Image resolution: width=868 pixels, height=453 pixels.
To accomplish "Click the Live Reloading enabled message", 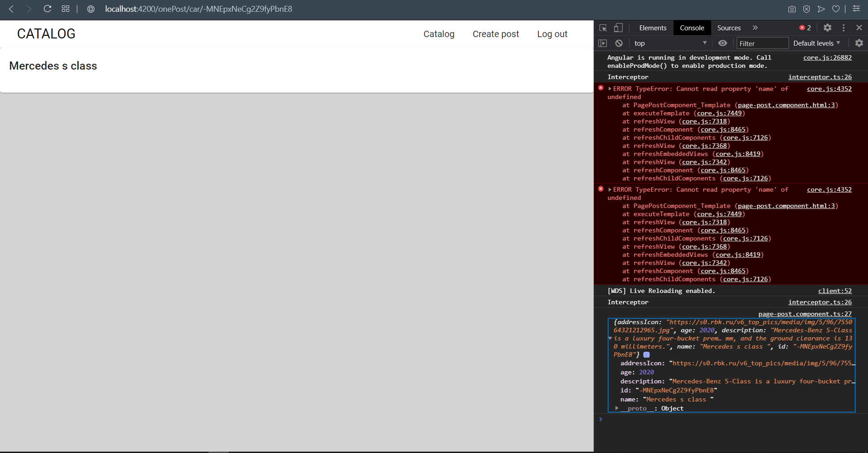I will [661, 291].
